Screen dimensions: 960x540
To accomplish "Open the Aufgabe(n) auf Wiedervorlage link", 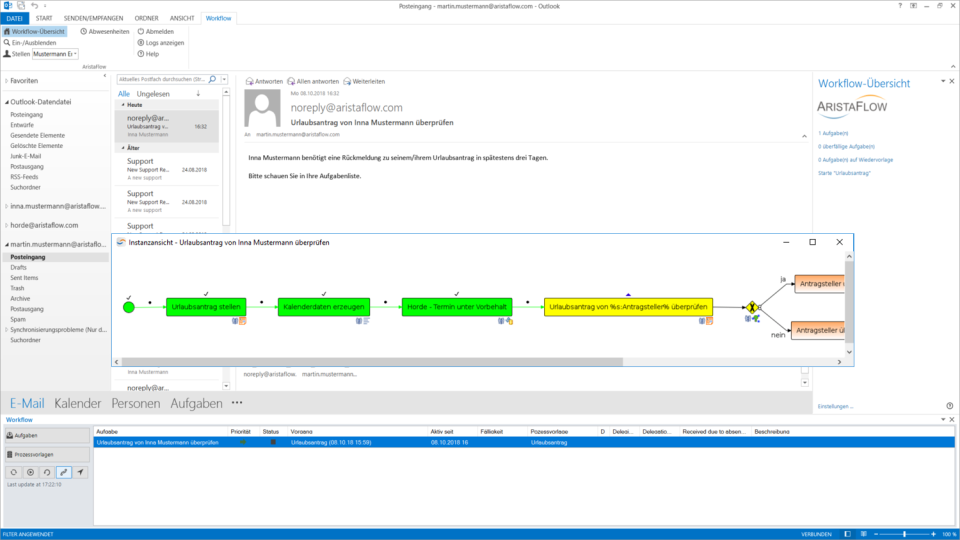I will [856, 160].
